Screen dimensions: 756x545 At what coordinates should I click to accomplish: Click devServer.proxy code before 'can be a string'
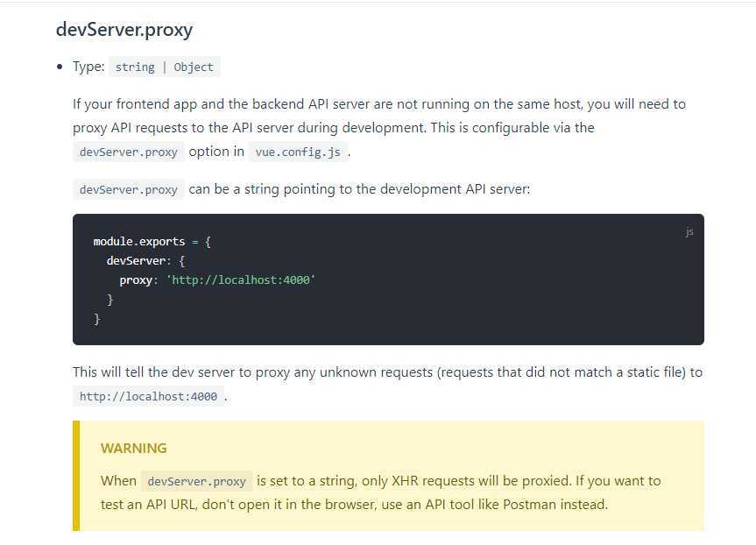tap(128, 189)
